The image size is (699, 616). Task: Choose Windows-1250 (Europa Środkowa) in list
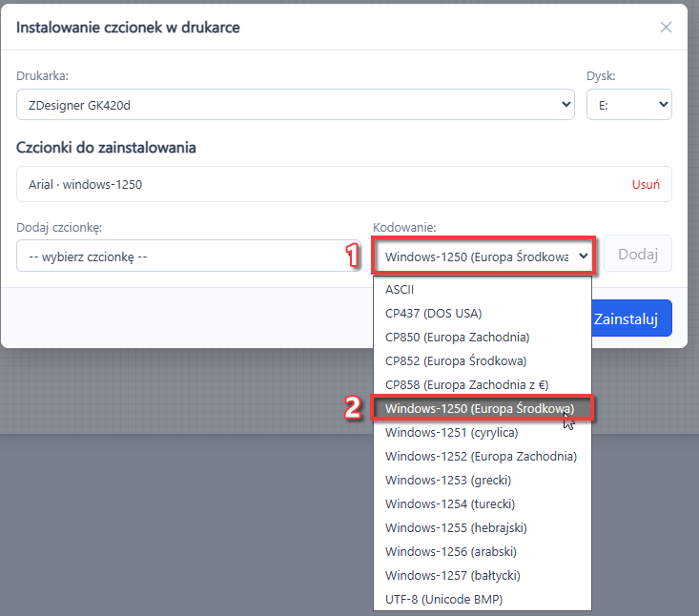pyautogui.click(x=483, y=408)
